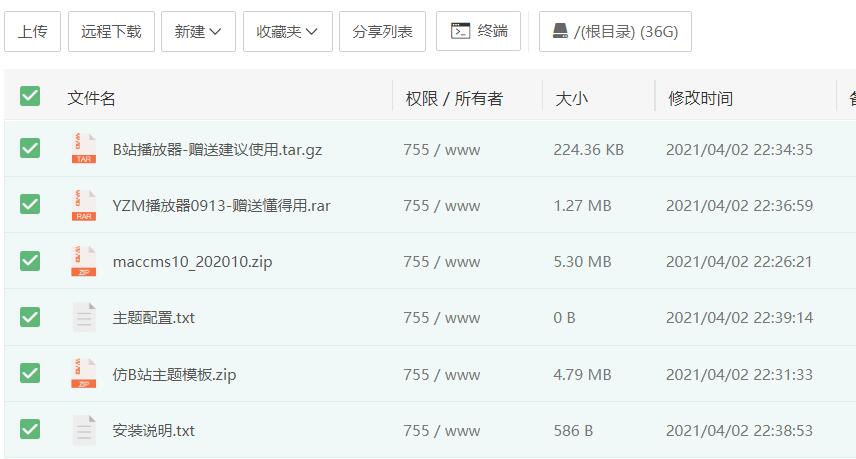Click 755 / www permission of 主题配置.txt

point(442,318)
